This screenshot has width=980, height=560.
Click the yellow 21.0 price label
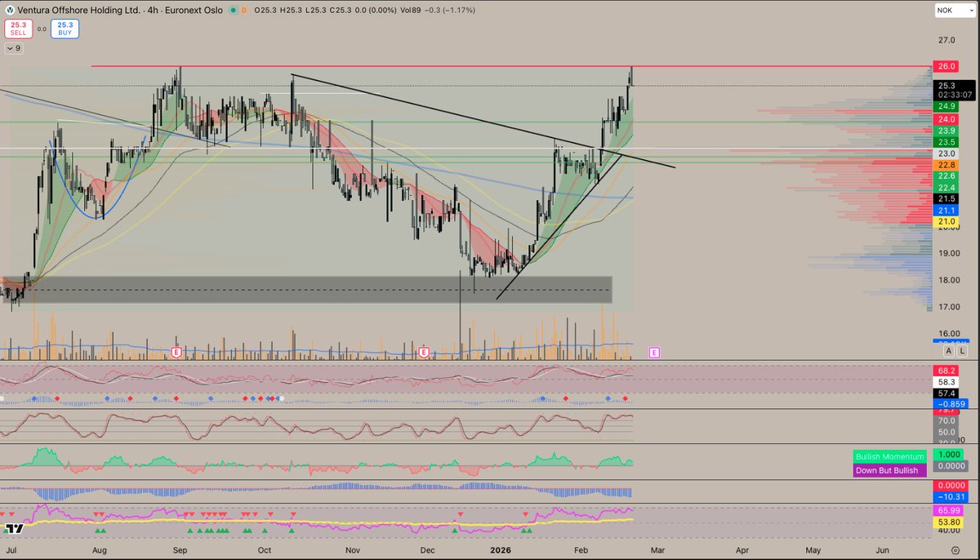(x=947, y=222)
